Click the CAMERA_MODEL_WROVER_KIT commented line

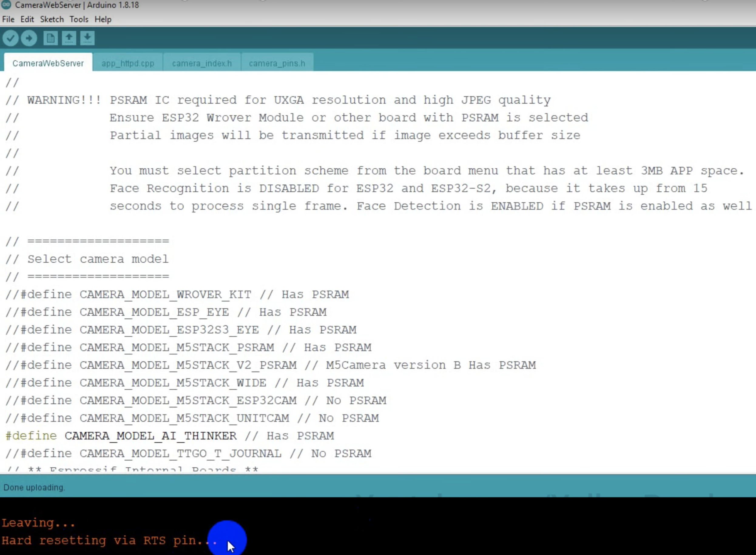click(x=165, y=294)
